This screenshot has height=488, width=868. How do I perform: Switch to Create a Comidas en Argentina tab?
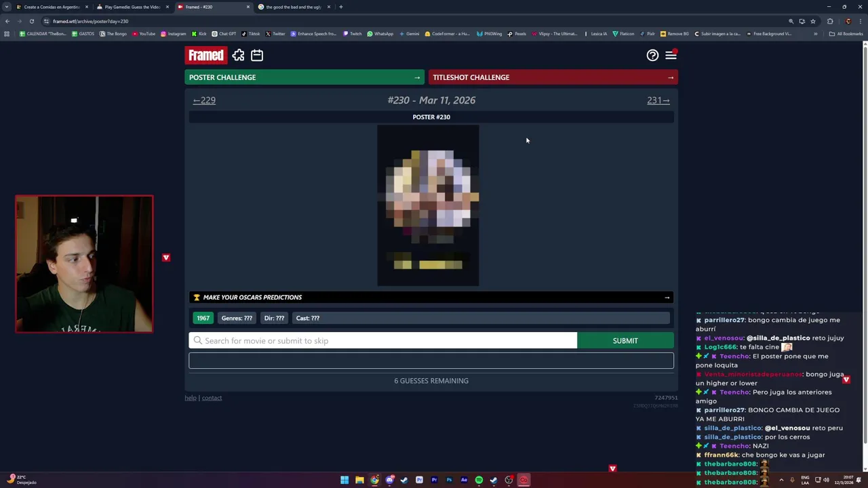[52, 7]
